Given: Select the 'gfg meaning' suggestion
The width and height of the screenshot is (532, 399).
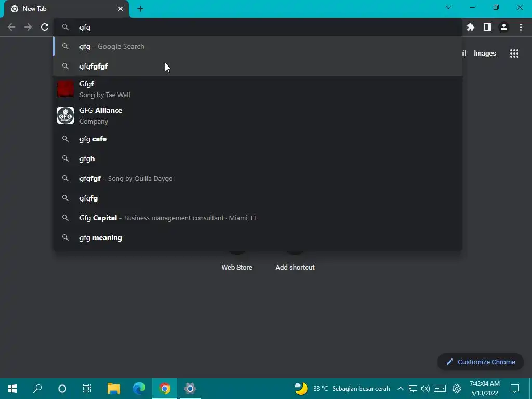Looking at the screenshot, I should point(258,237).
